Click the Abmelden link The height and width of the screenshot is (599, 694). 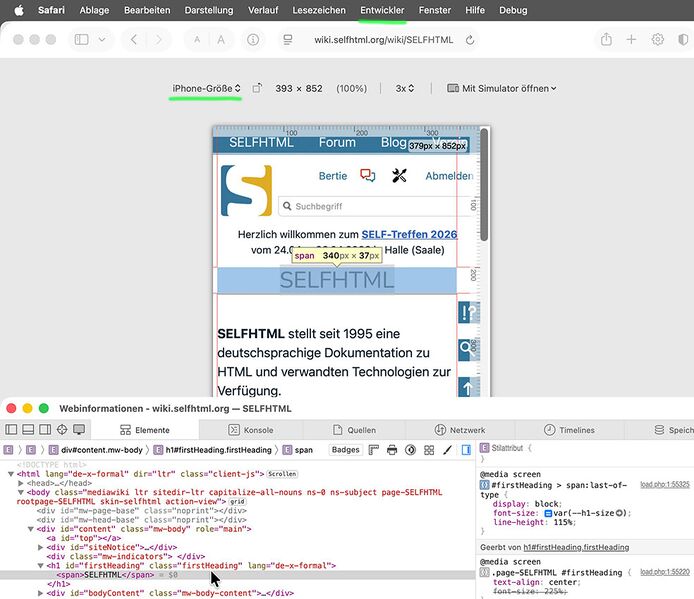[x=449, y=176]
